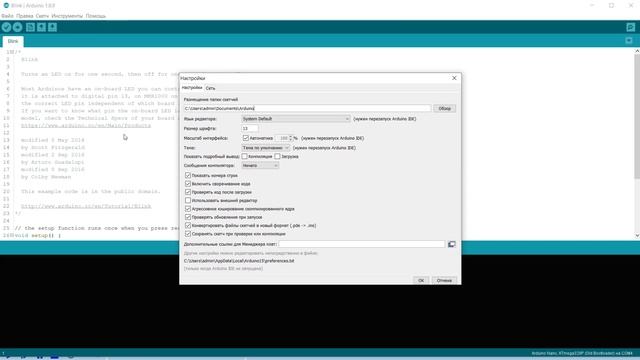Enable Использовать внешний редактор checkbox
This screenshot has height=360, width=640.
coord(188,200)
